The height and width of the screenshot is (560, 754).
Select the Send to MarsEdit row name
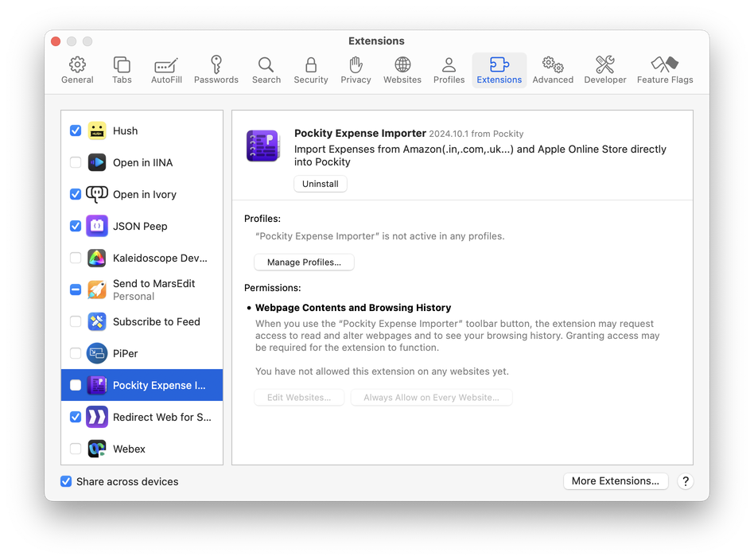[x=154, y=283]
